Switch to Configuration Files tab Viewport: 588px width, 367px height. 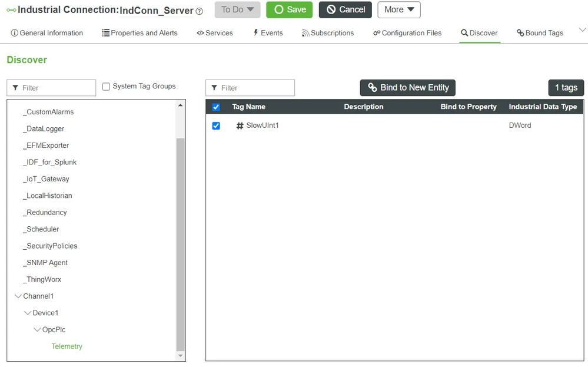(407, 33)
